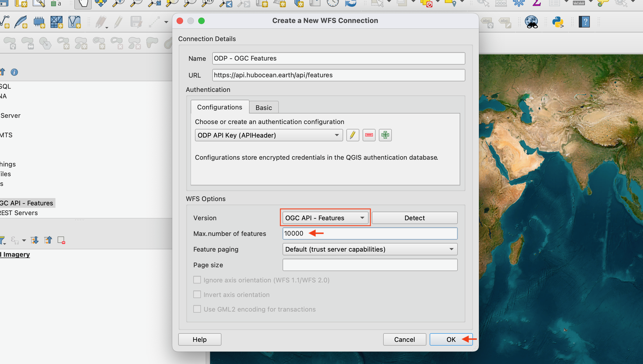The width and height of the screenshot is (643, 364).
Task: Switch to the Basic authentication tab
Action: [264, 107]
